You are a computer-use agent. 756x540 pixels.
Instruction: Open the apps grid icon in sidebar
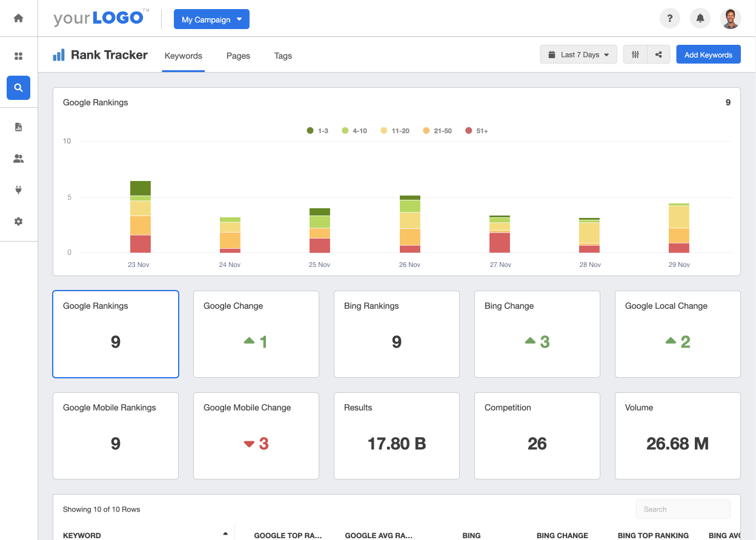coord(18,56)
